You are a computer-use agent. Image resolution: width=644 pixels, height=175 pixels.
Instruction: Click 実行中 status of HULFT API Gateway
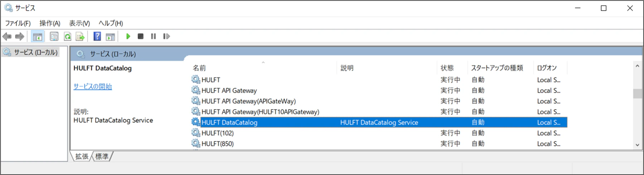click(x=450, y=91)
